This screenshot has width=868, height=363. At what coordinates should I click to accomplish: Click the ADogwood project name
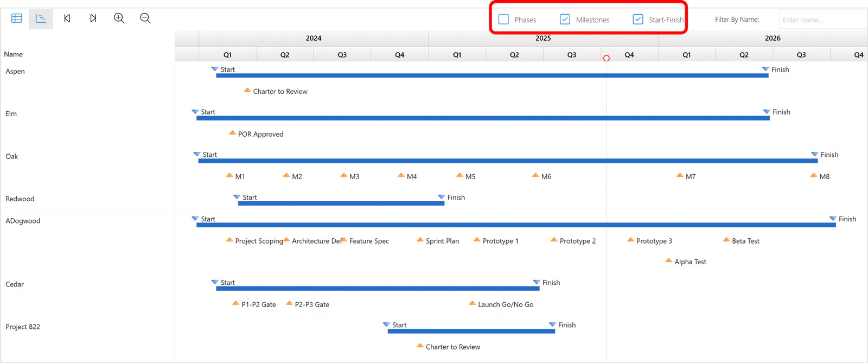[x=23, y=221]
